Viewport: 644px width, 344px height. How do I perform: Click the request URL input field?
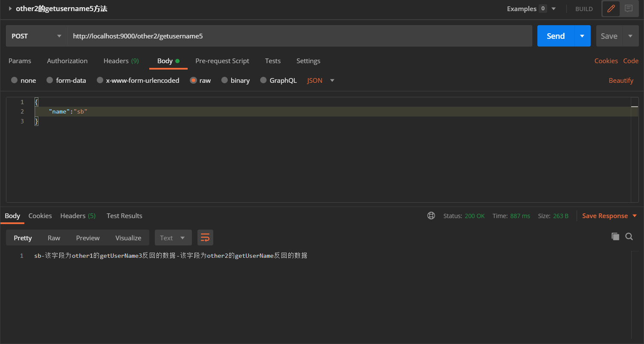(300, 36)
